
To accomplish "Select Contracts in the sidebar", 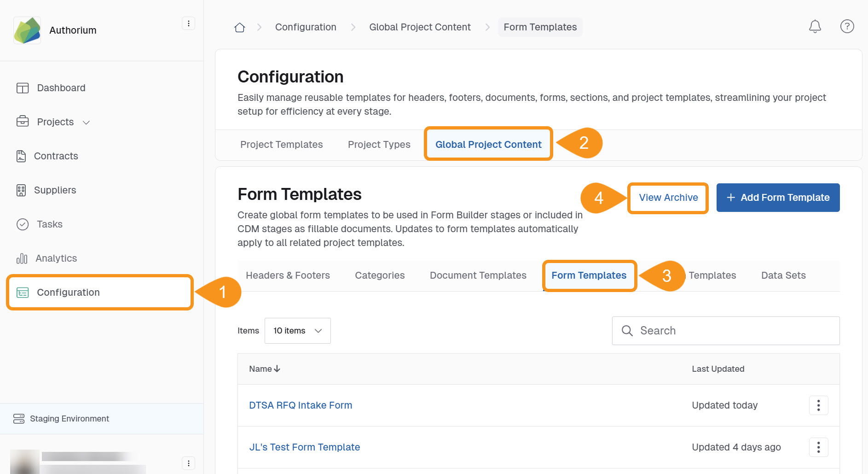I will 55,156.
